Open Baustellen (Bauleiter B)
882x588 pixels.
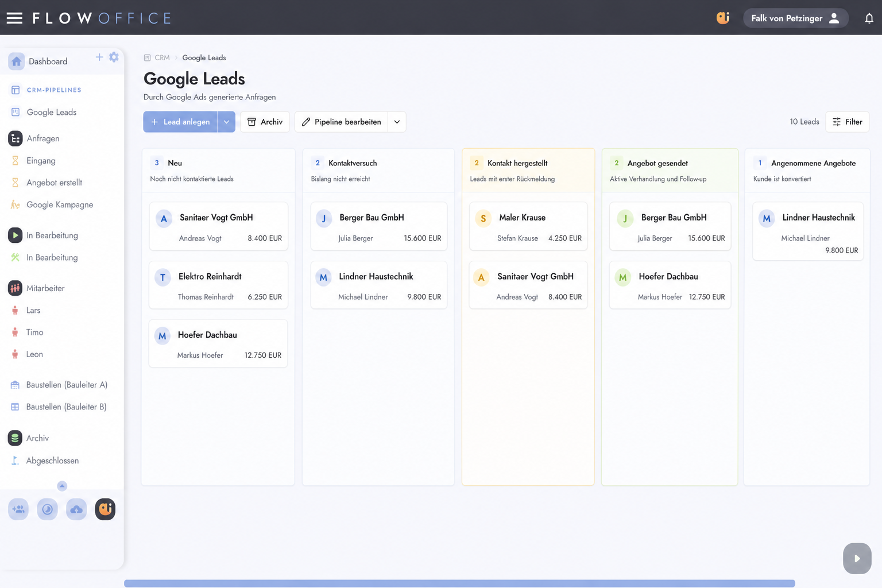click(x=66, y=407)
